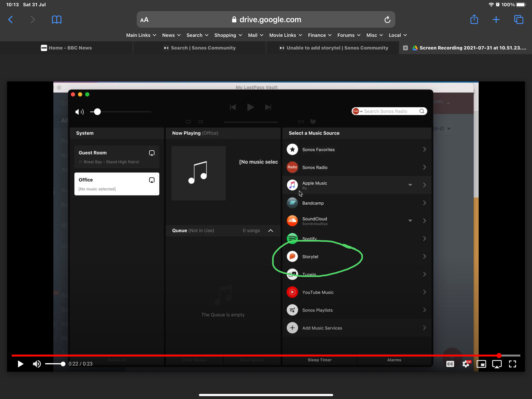Expand the SoundCloud account dropdown
532x399 pixels.
click(410, 220)
